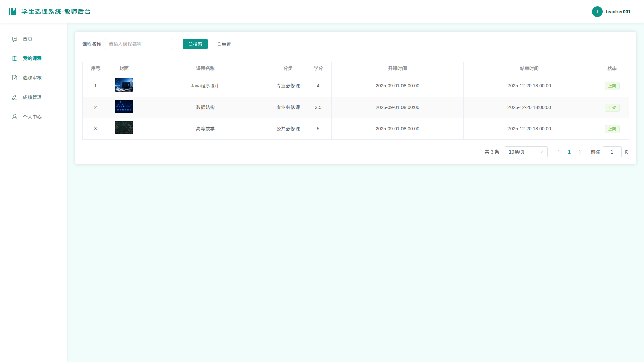Viewport: 644px width, 362px height.
Task: Open 高等数学 cover thumbnail
Action: (124, 128)
